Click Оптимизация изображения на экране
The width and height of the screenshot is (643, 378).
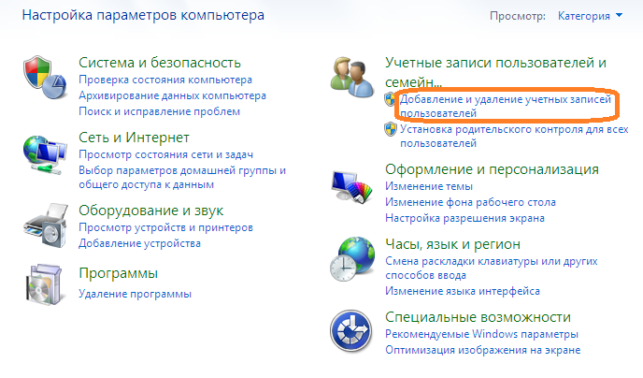(483, 351)
